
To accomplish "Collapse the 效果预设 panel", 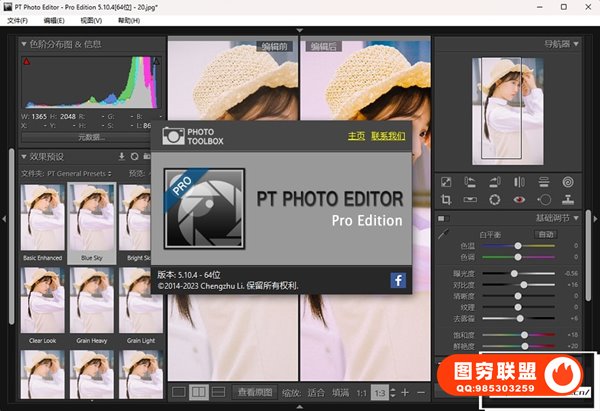I will pos(24,156).
